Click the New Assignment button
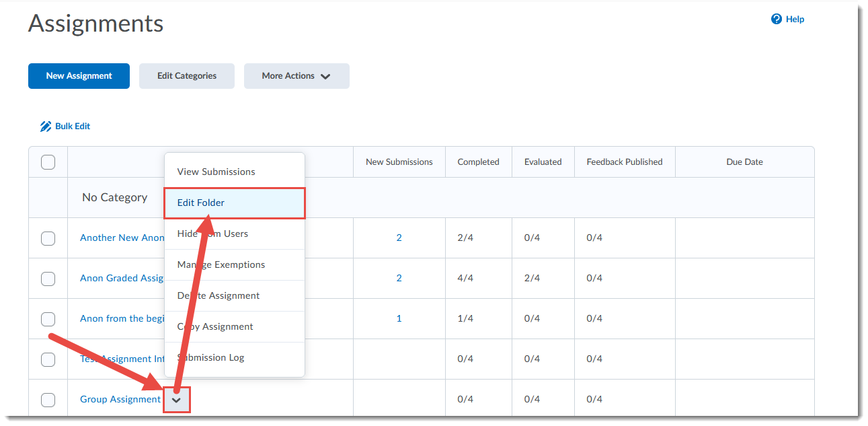The width and height of the screenshot is (868, 426). pyautogui.click(x=79, y=75)
